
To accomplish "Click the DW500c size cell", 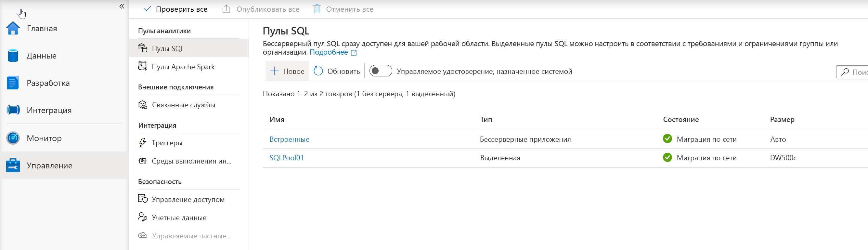I will [x=783, y=158].
